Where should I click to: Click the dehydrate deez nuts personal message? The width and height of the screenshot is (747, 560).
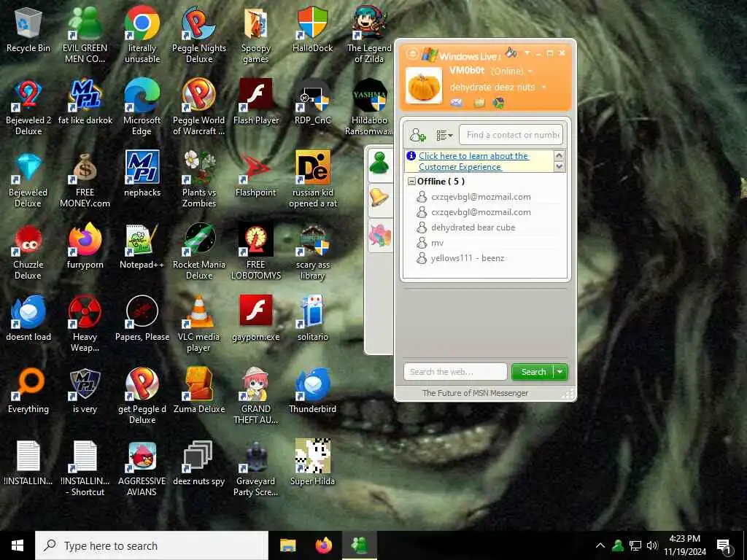(492, 87)
